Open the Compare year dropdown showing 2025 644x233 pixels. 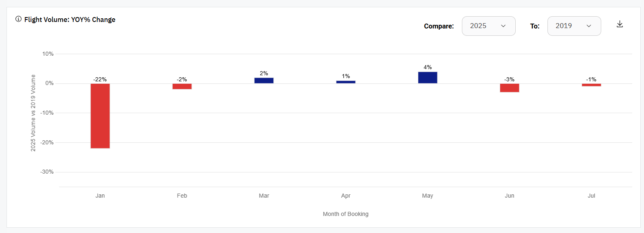pyautogui.click(x=488, y=26)
